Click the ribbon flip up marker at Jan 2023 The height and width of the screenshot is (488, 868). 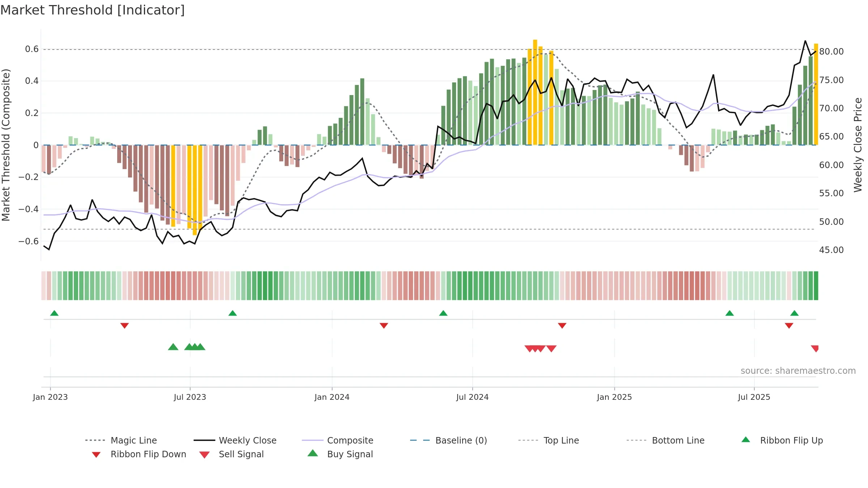pos(54,313)
